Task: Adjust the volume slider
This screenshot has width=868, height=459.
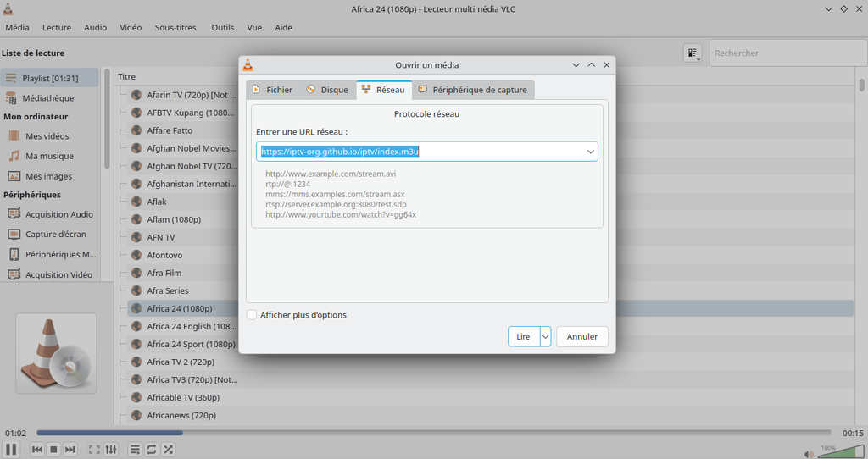Action: pos(840,451)
